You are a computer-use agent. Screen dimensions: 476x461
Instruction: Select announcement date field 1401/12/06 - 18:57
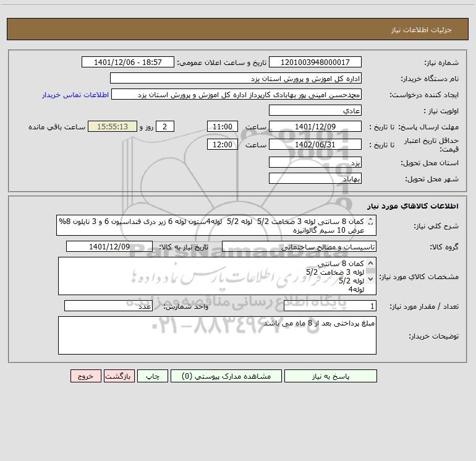(128, 62)
